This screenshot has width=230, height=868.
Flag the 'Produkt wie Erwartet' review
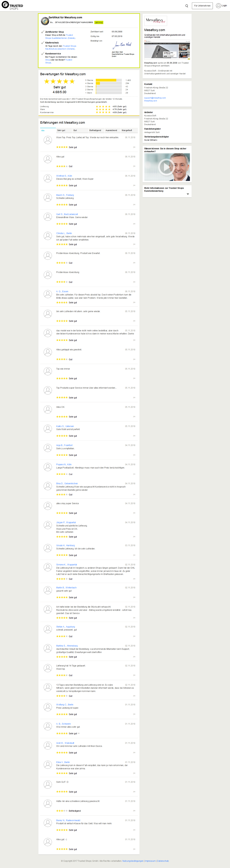coord(134,263)
